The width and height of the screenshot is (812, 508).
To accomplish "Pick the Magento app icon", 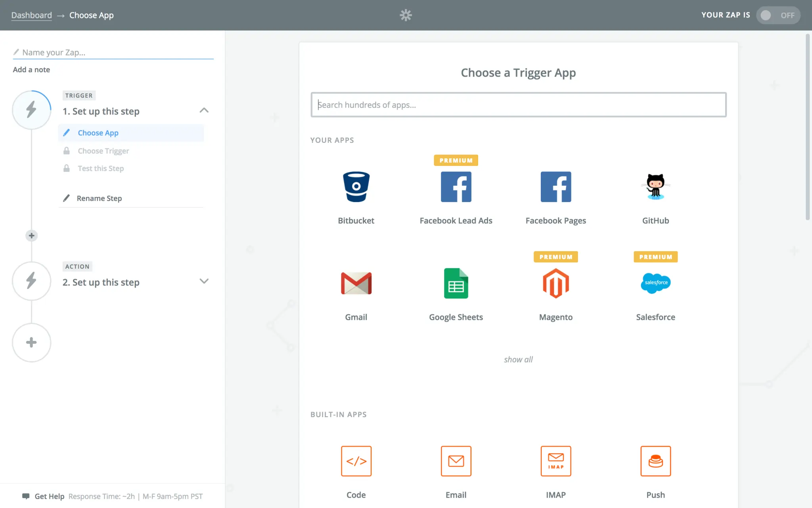I will (x=556, y=283).
